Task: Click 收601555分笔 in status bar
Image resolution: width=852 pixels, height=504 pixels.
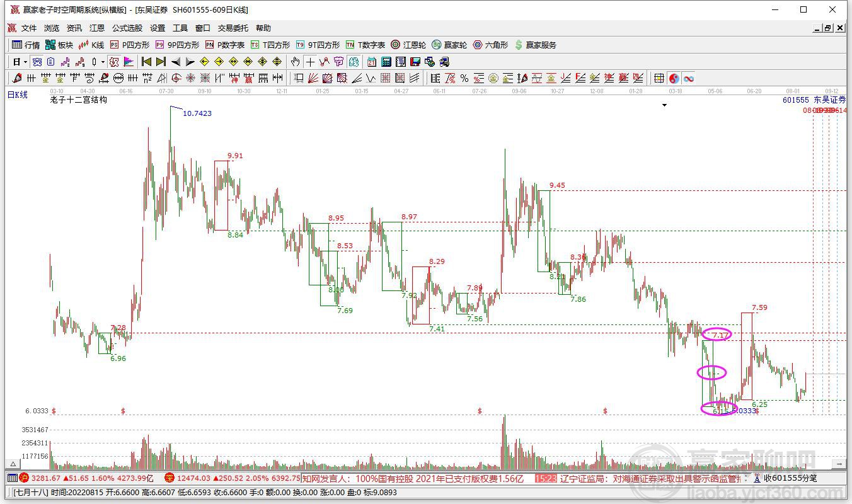Action: point(790,479)
